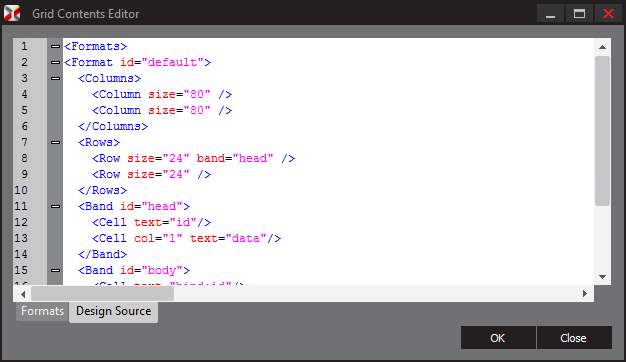Collapse the Rows block on line 7
This screenshot has width=626, height=362.
pyautogui.click(x=55, y=142)
